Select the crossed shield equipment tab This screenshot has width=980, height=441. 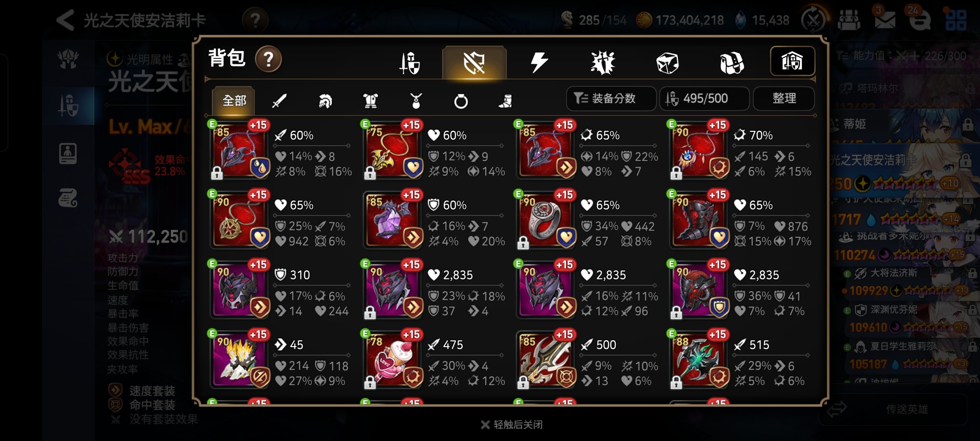[474, 63]
